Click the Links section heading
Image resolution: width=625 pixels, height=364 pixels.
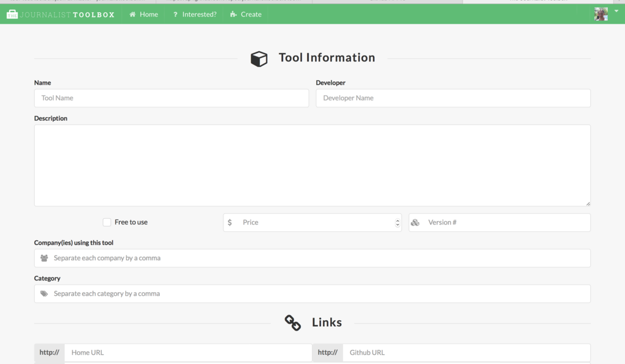tap(327, 322)
